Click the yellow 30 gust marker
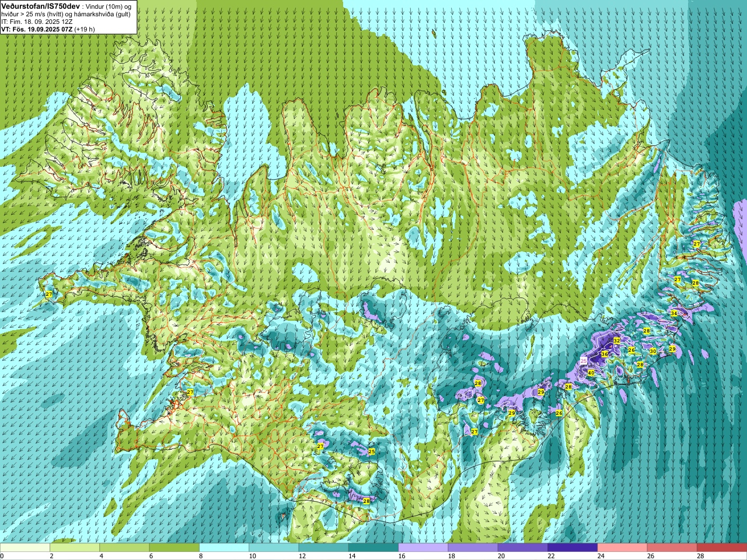This screenshot has width=747, height=560. click(653, 351)
